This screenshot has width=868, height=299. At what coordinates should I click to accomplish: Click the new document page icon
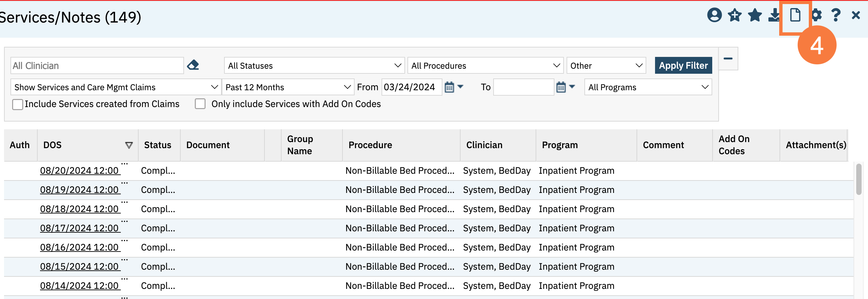pyautogui.click(x=795, y=15)
